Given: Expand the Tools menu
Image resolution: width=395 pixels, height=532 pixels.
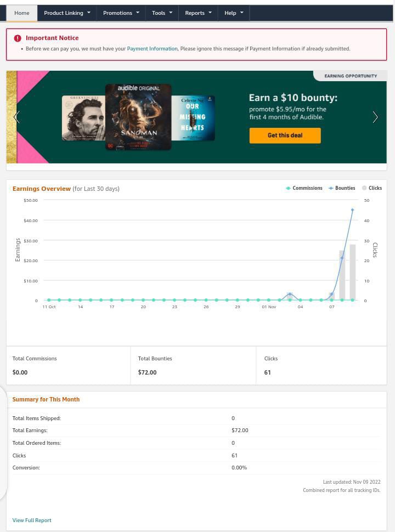Looking at the screenshot, I should click(x=162, y=13).
